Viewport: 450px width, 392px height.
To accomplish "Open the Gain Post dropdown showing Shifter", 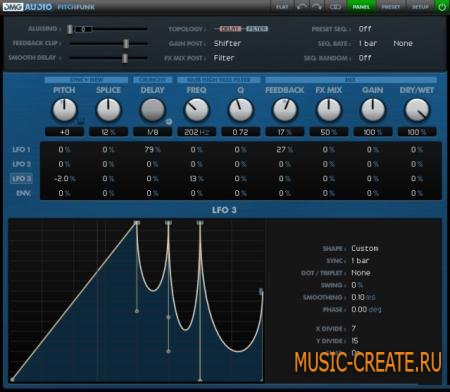I will [x=227, y=43].
